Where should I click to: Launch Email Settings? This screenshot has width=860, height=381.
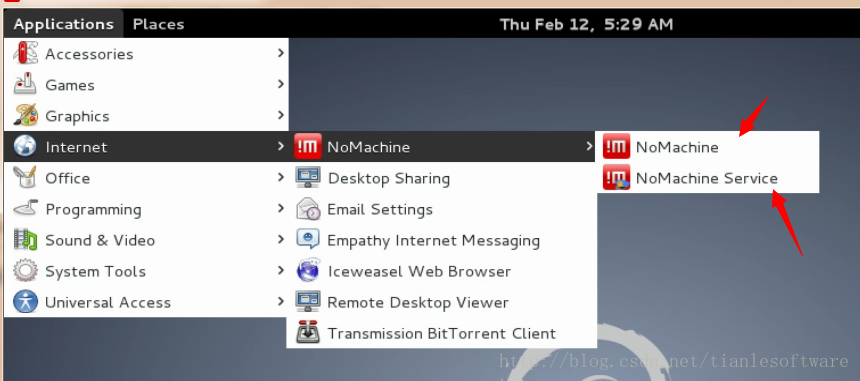point(442,209)
